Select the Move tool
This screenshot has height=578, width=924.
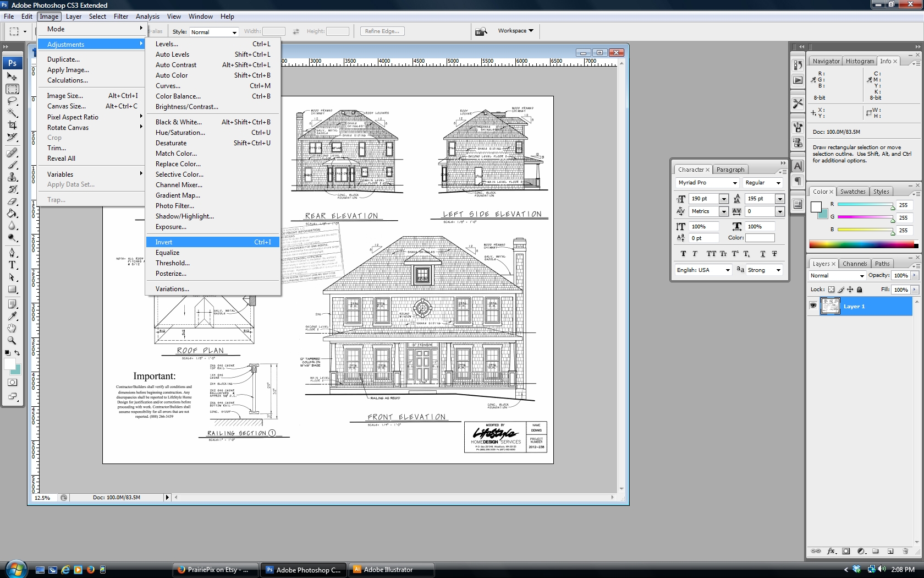tap(12, 77)
